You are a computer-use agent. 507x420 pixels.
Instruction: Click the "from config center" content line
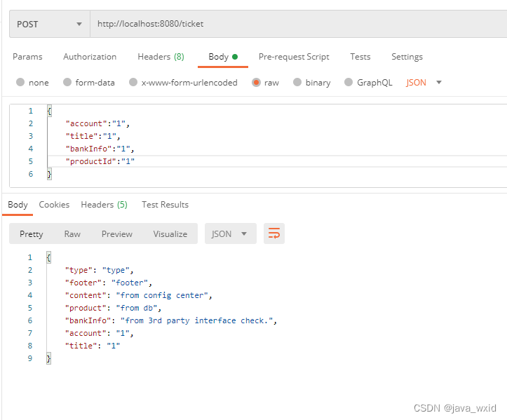[x=138, y=295]
